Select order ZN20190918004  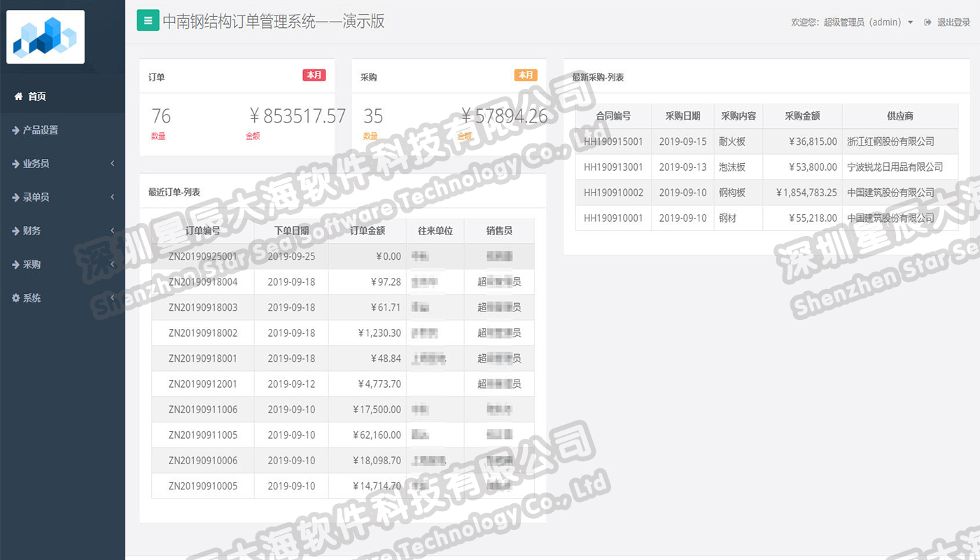coord(203,282)
